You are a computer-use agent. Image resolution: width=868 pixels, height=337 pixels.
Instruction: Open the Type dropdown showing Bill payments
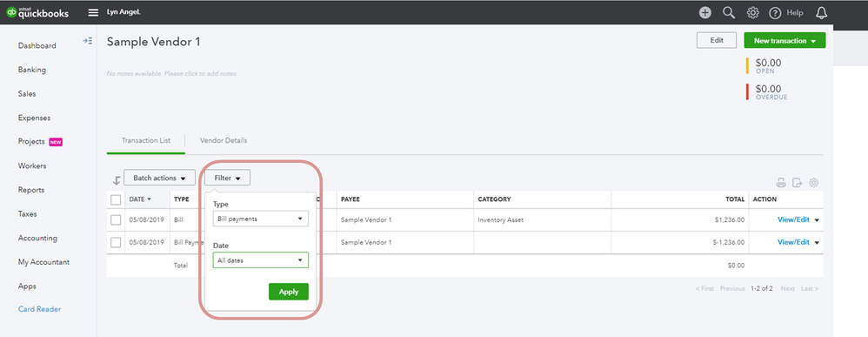tap(261, 219)
